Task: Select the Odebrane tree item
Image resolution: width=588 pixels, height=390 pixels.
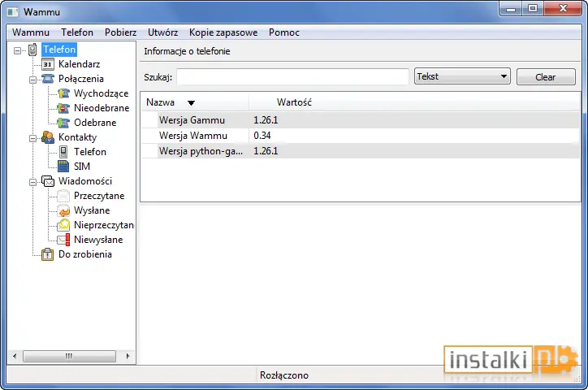Action: (x=95, y=123)
